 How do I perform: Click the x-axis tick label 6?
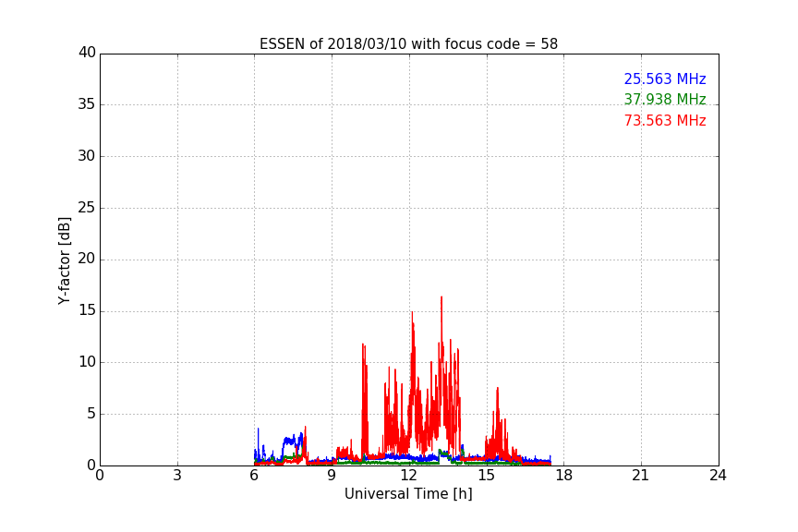click(254, 476)
